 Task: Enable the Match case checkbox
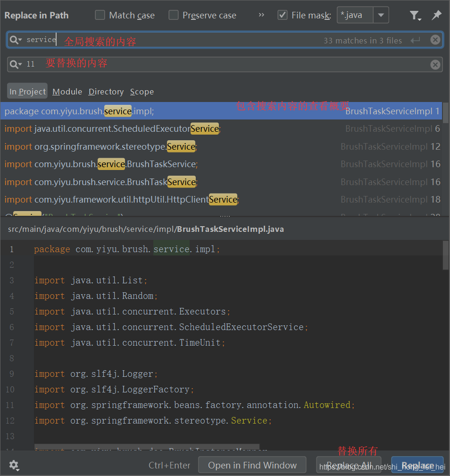click(100, 15)
